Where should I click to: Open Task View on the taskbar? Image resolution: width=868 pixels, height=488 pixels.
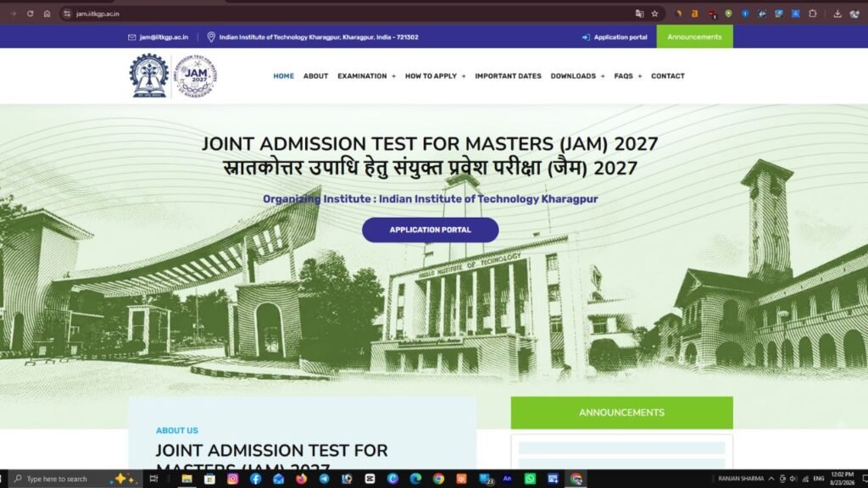154,479
